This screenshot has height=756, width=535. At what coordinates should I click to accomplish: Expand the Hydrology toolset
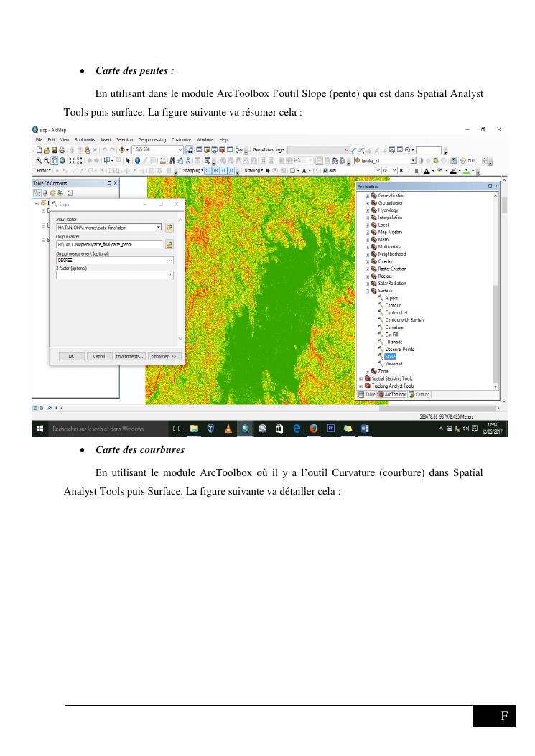tap(368, 210)
